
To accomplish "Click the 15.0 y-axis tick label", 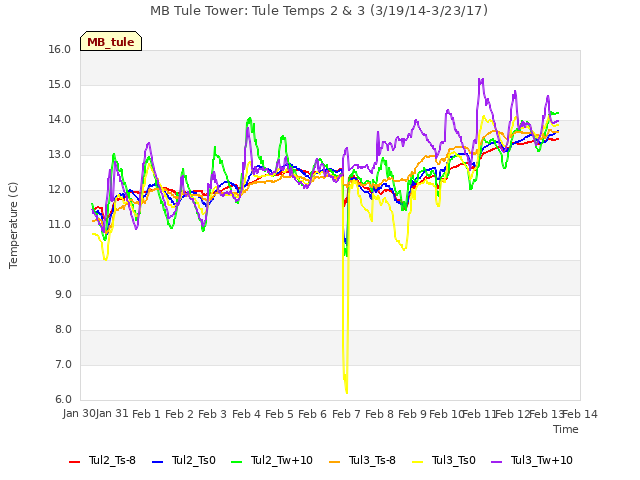I will click(x=60, y=85).
